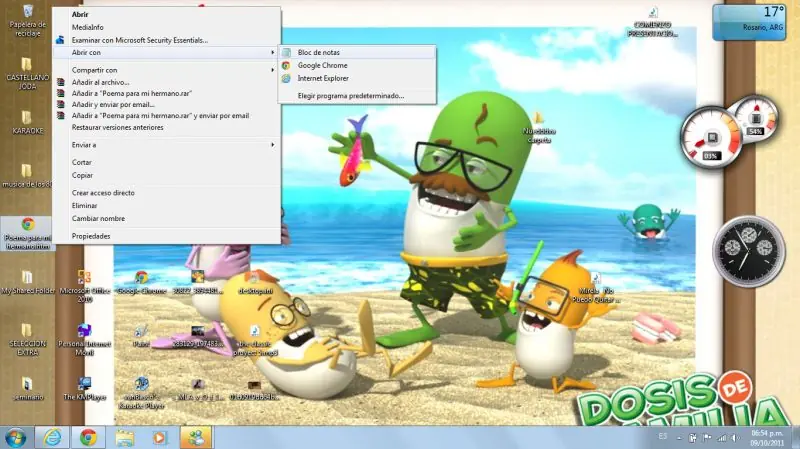Launch vanBasco's Karaoke Player shortcut

[141, 393]
